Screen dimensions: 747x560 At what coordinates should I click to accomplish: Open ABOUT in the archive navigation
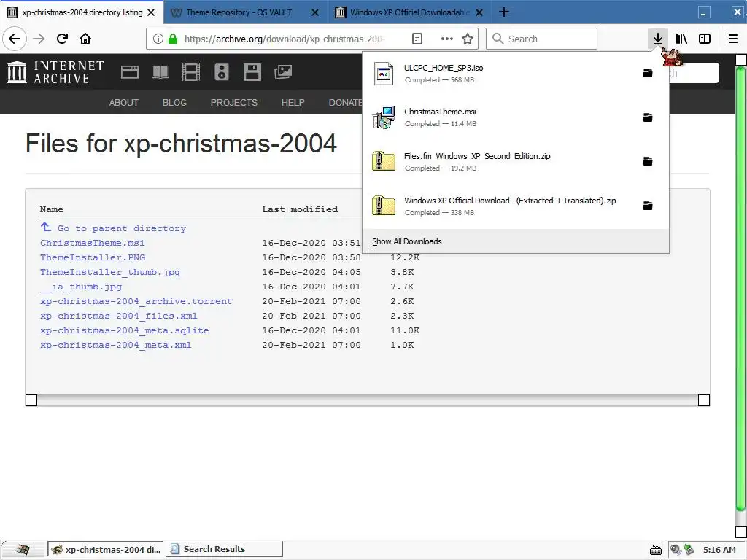pos(124,102)
